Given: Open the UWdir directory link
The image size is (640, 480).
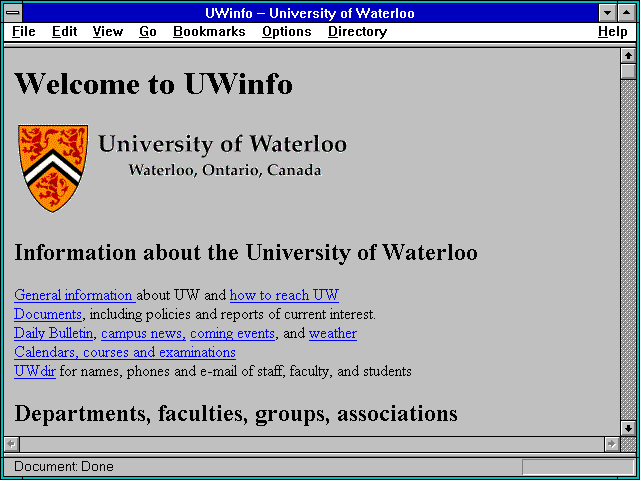Looking at the screenshot, I should [35, 371].
